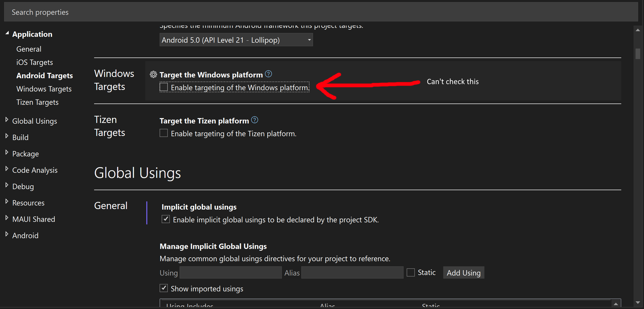The image size is (644, 309).
Task: Expand the Resources section
Action: (x=7, y=201)
